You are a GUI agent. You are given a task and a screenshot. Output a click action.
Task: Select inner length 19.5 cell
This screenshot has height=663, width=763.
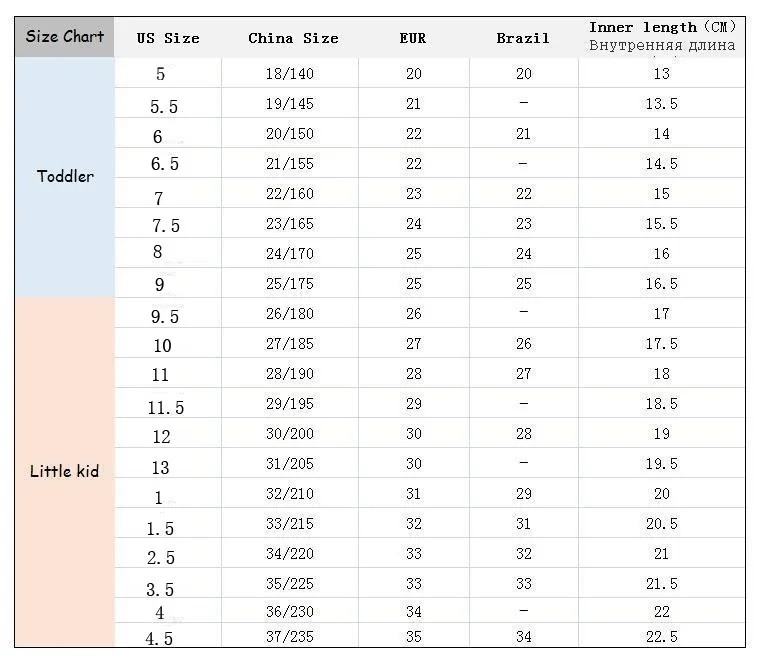pos(662,463)
